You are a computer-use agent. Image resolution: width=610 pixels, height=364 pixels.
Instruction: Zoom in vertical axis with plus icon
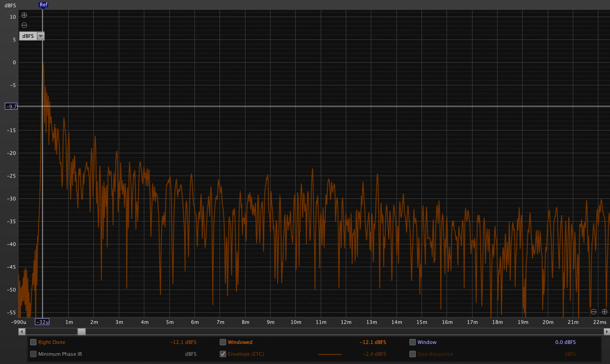[x=24, y=15]
